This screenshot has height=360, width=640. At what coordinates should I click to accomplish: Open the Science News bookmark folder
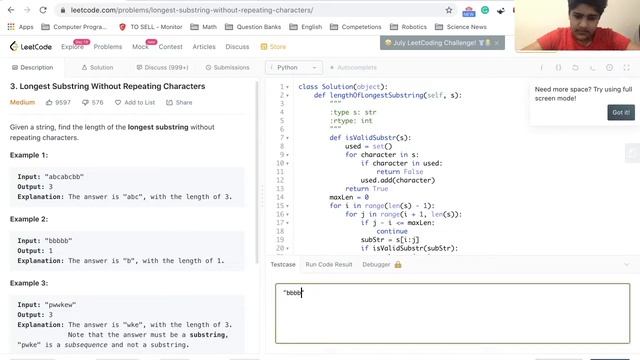[x=461, y=27]
